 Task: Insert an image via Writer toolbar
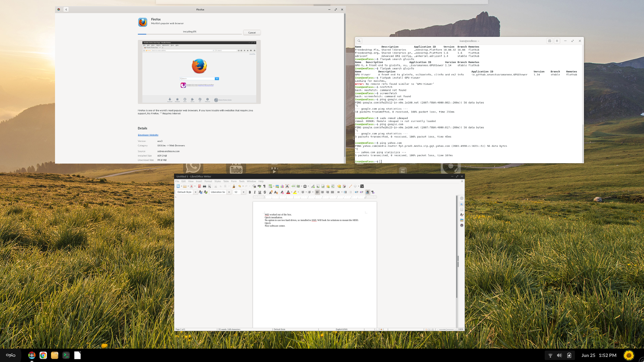pyautogui.click(x=277, y=186)
